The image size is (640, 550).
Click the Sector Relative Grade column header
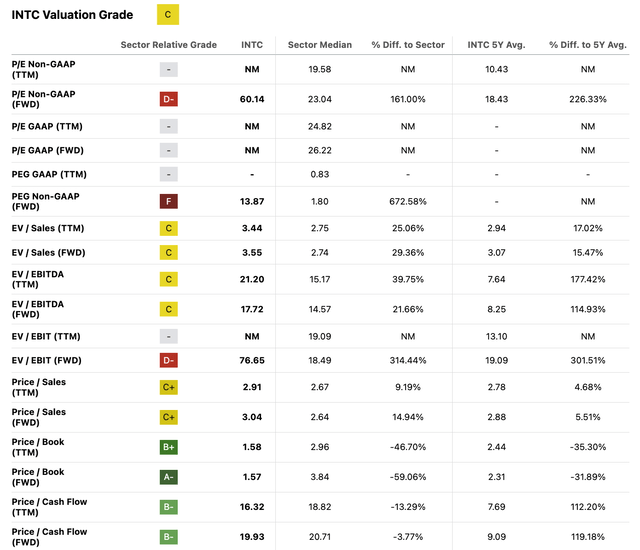[x=168, y=46]
